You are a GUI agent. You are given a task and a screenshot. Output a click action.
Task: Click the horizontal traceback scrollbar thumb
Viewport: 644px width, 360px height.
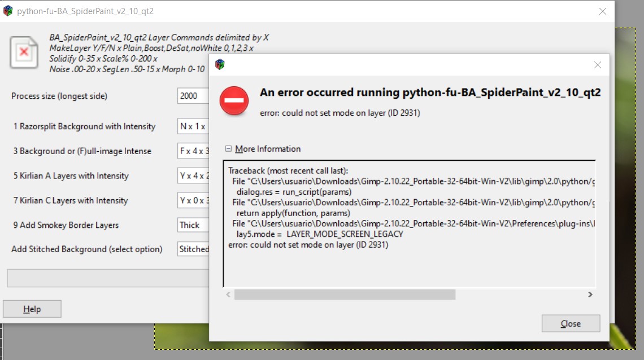(345, 295)
